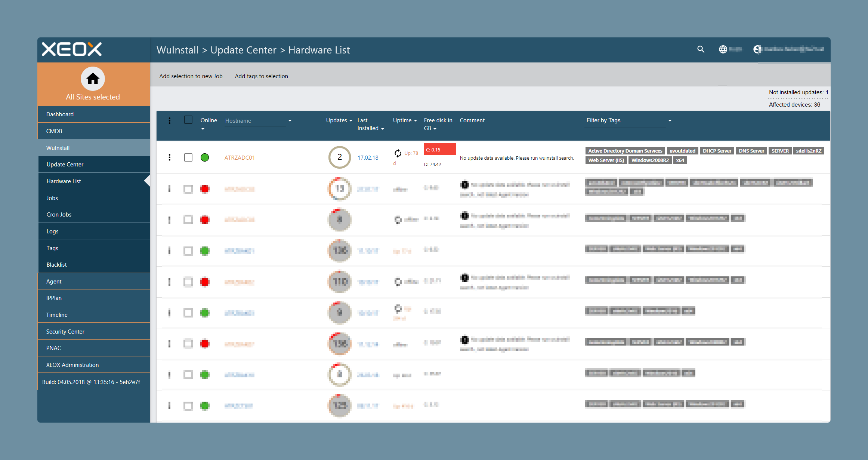Open Jobs under WuInstall

click(x=94, y=198)
